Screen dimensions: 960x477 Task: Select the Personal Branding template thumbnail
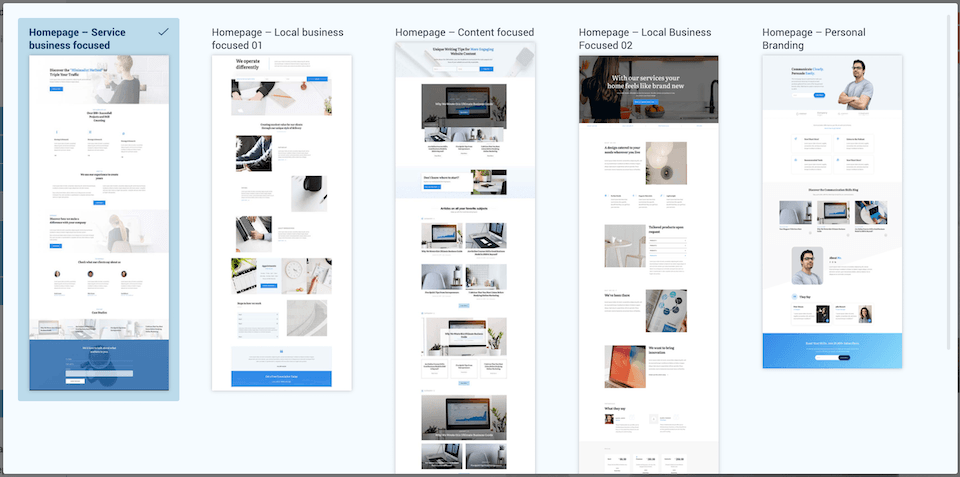point(832,211)
